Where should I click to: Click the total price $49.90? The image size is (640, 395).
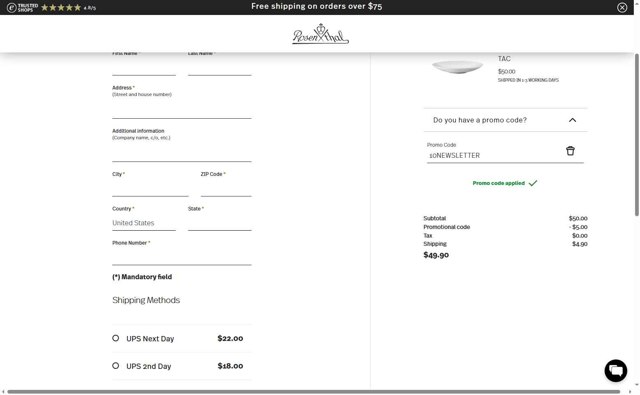point(436,255)
